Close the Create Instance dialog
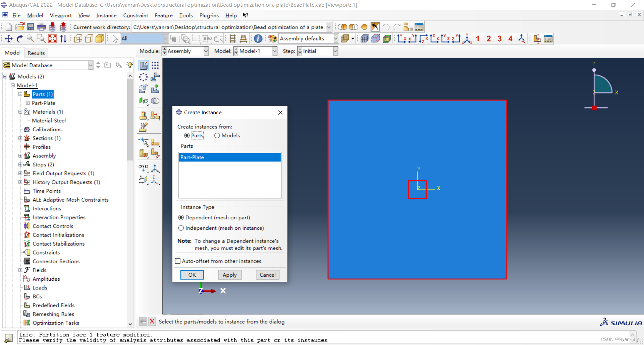Viewport: 644px width, 345px height. pos(280,113)
